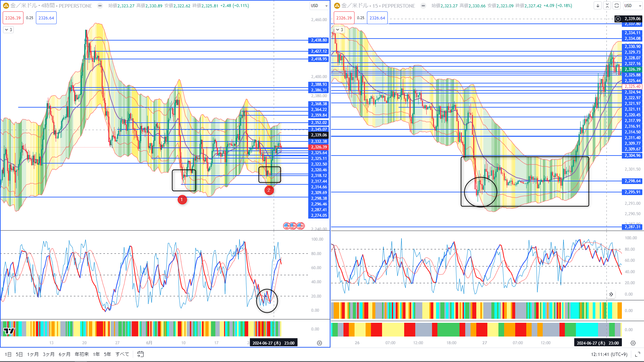Open the go-to-date calendar icon

point(140,354)
